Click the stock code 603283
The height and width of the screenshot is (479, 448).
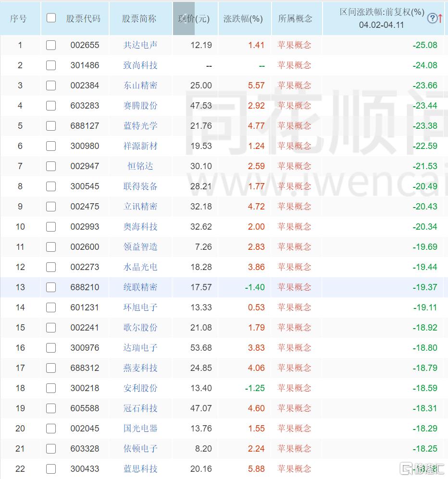click(x=85, y=106)
